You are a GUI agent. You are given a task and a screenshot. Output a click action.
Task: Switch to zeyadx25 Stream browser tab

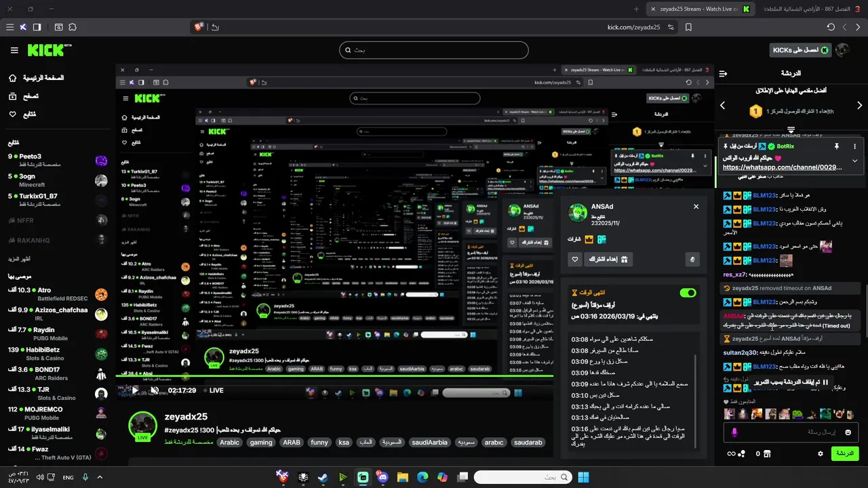point(701,9)
